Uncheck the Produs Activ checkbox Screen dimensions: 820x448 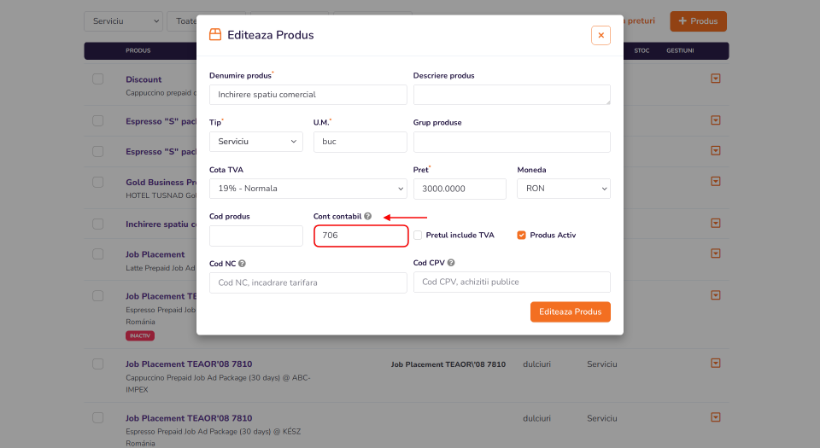(521, 235)
